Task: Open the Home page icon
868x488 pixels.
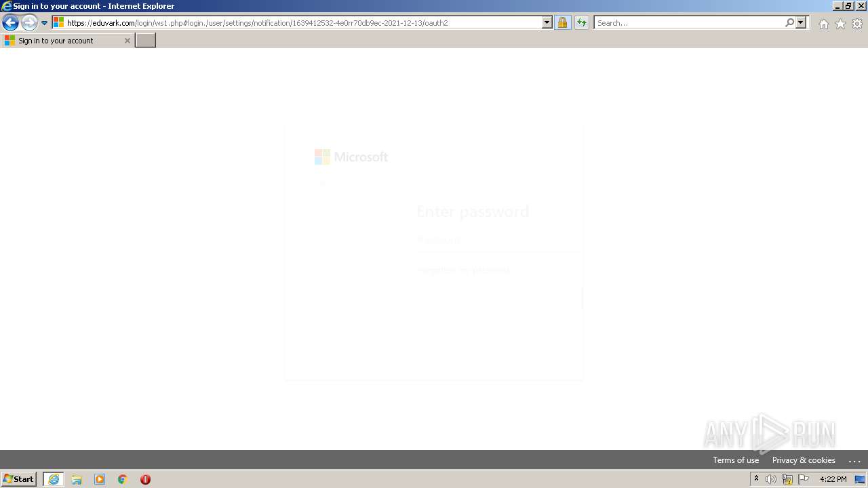Action: [x=823, y=24]
